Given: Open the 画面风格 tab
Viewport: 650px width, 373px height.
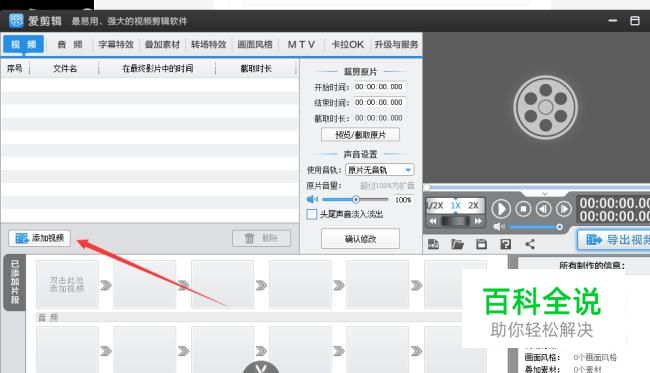Looking at the screenshot, I should click(x=255, y=44).
